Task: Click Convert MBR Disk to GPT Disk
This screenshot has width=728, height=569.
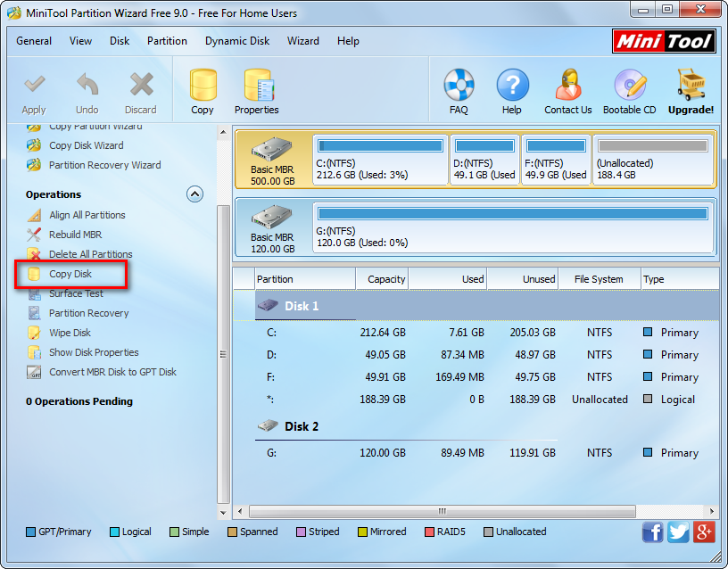Action: point(112,372)
